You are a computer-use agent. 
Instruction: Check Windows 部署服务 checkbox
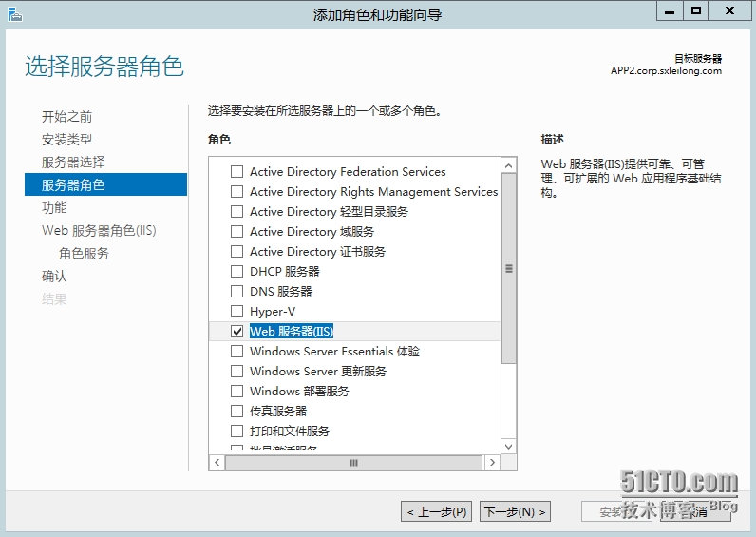(236, 392)
